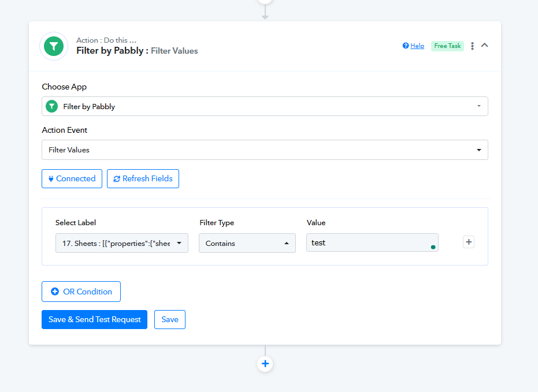Viewport: 538px width, 392px height.
Task: Open the three-dot step options menu
Action: 473,46
